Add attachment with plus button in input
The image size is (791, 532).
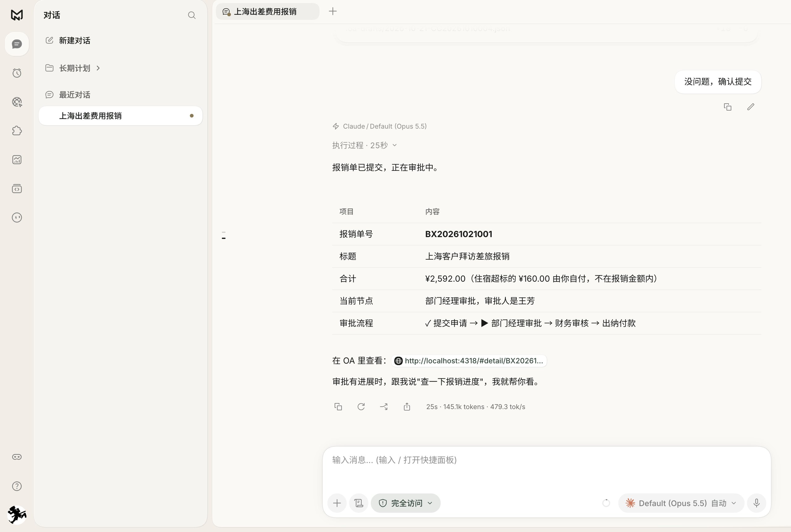pos(337,503)
